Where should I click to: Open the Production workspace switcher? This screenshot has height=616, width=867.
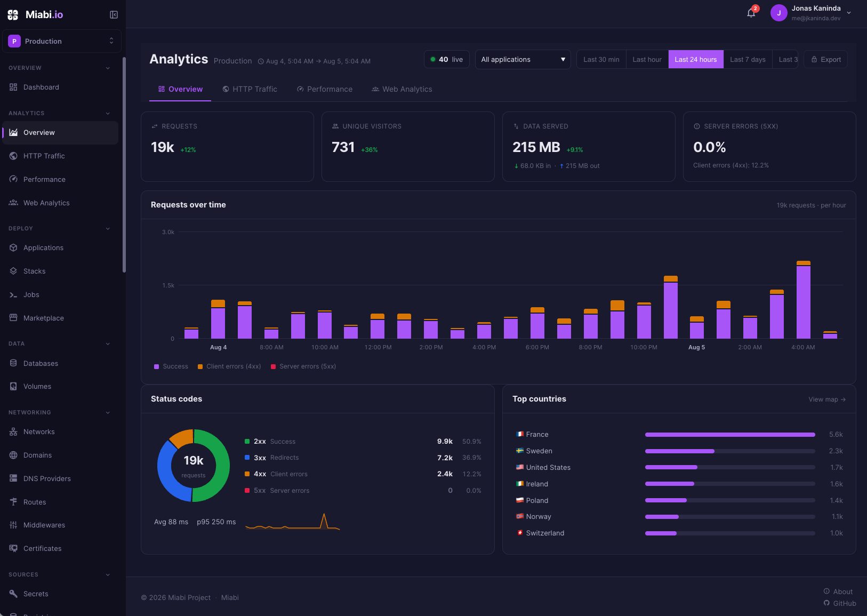click(62, 41)
